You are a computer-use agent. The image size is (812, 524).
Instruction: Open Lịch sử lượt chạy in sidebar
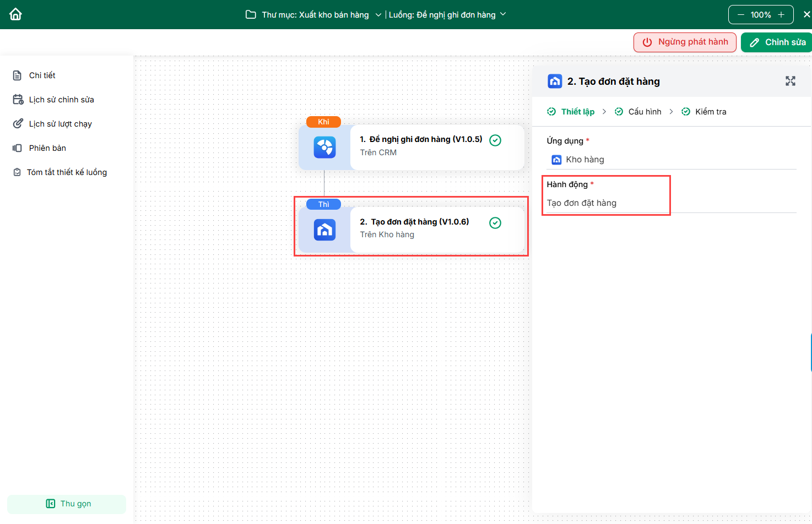tap(60, 124)
